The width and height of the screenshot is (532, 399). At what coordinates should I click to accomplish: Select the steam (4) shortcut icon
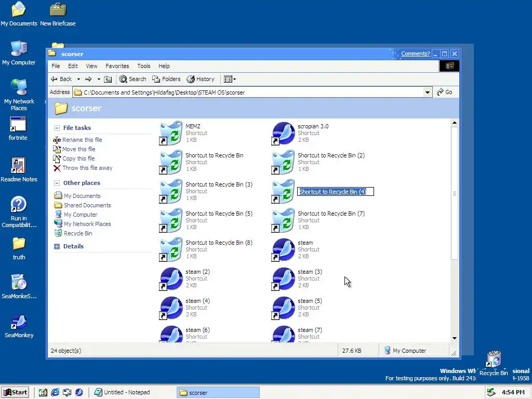point(170,308)
